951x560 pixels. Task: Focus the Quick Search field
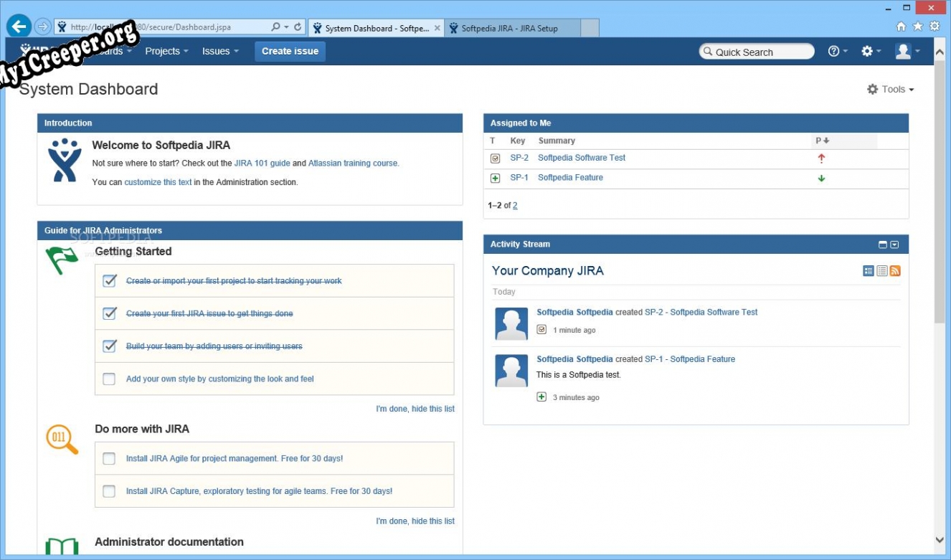[x=757, y=52]
